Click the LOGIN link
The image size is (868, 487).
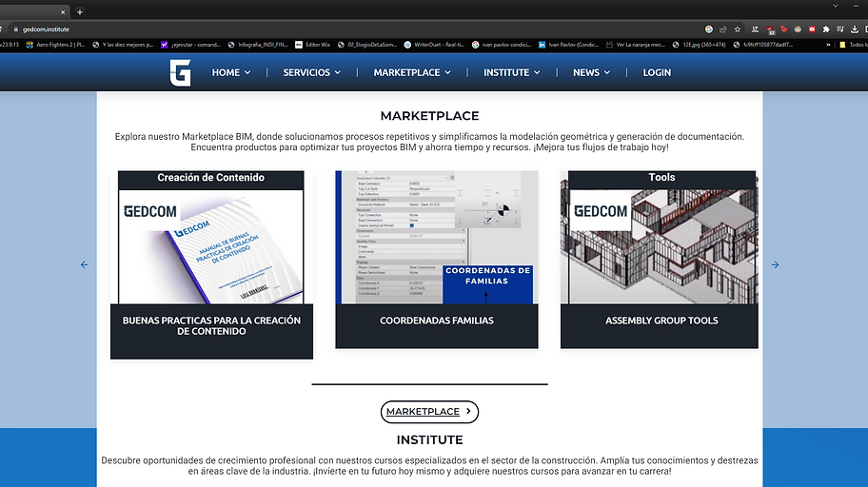tap(657, 72)
